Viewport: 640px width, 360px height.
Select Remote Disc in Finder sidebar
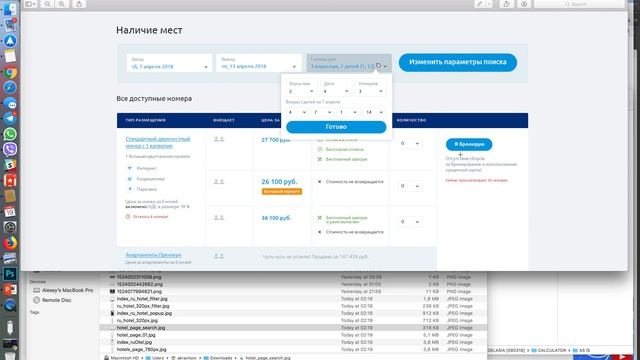pos(52,300)
